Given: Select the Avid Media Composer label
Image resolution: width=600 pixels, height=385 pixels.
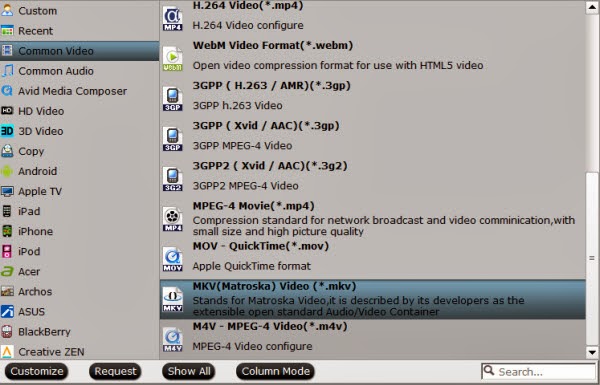Looking at the screenshot, I should pyautogui.click(x=72, y=91).
